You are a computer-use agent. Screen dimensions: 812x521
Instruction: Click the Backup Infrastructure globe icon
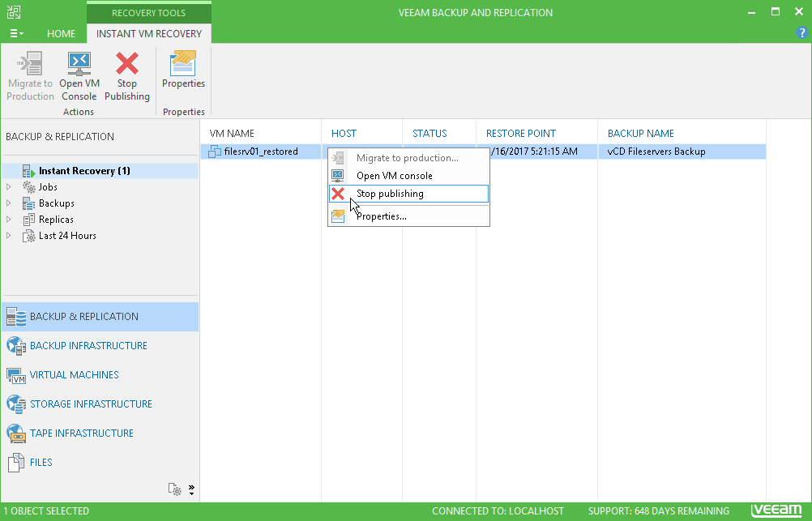16,346
